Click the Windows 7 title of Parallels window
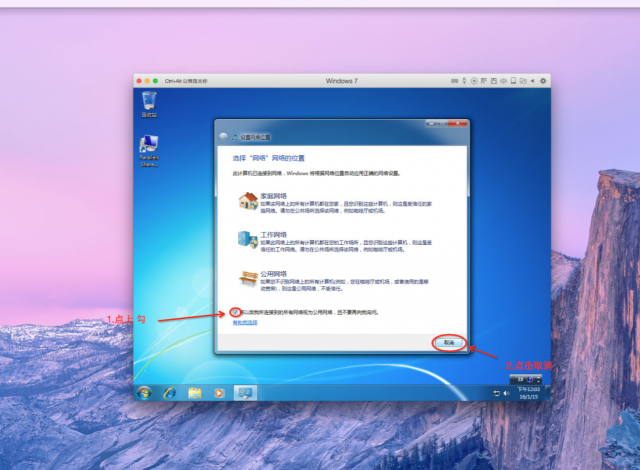The height and width of the screenshot is (470, 640). click(x=342, y=81)
